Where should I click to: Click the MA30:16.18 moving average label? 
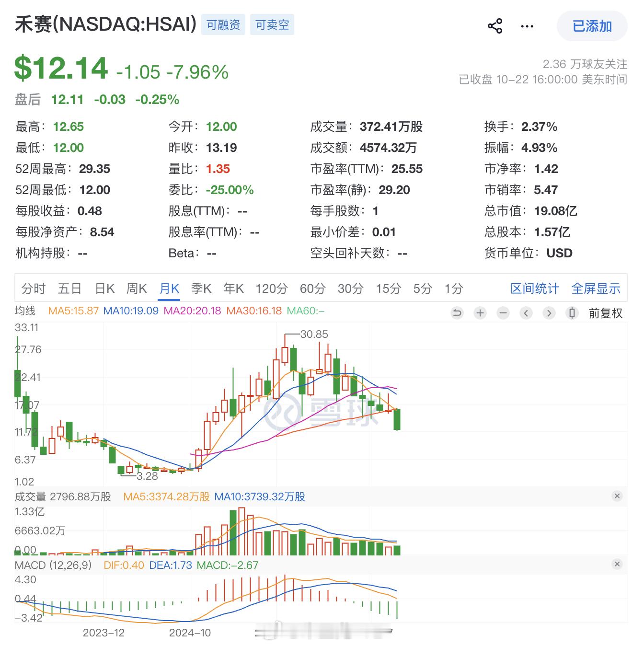(x=254, y=311)
